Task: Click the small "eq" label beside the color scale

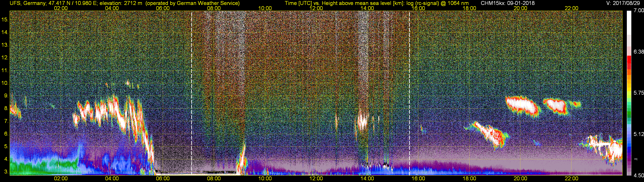Action: [x=636, y=159]
